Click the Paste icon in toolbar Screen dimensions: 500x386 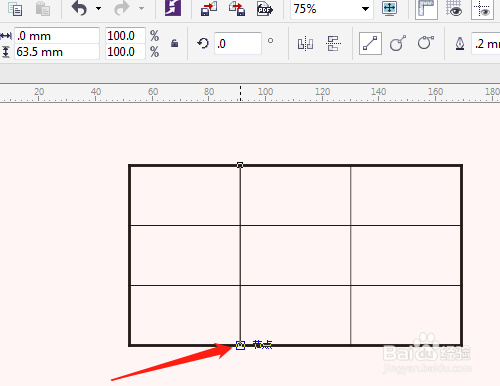point(43,8)
